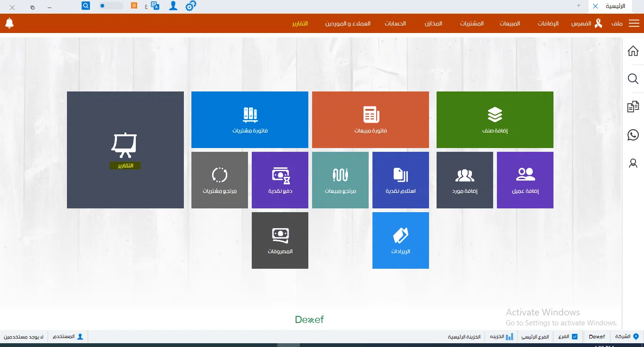Open the expenses tile (المصروفات)
Viewport: 644px width, 347px height.
point(280,240)
